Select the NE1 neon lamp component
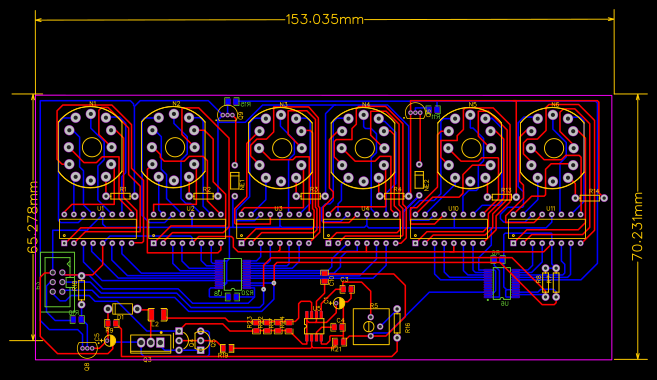Screen dimensions: 657x380 point(235,181)
